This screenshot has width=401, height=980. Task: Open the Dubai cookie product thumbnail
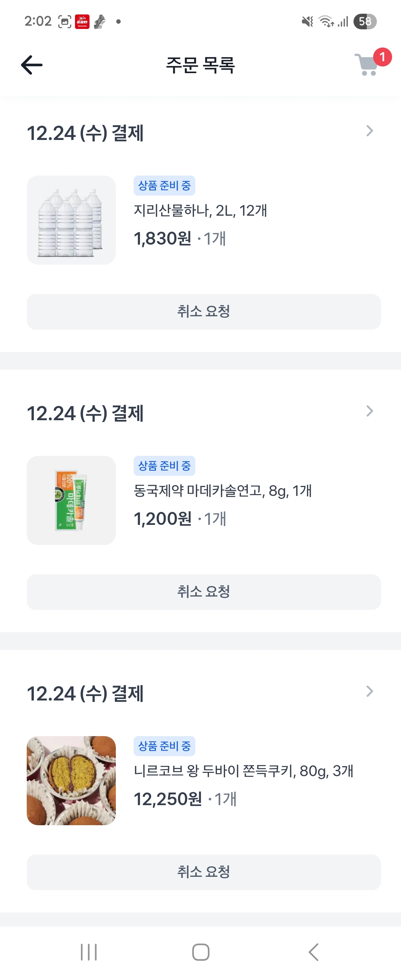pos(71,780)
